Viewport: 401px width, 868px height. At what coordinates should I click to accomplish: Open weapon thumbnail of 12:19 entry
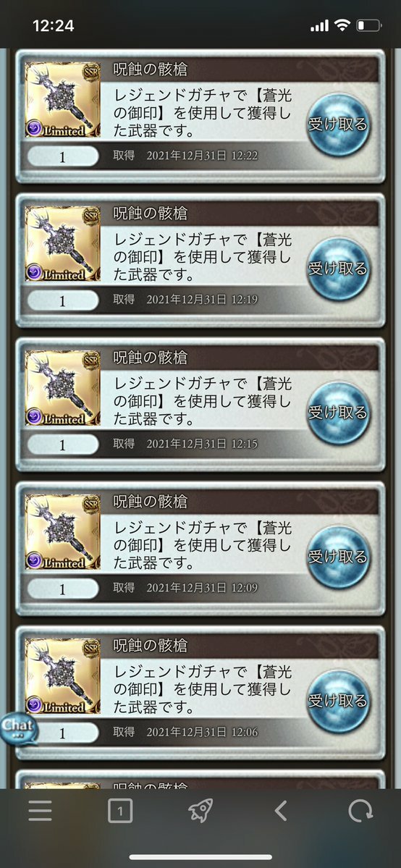(62, 243)
